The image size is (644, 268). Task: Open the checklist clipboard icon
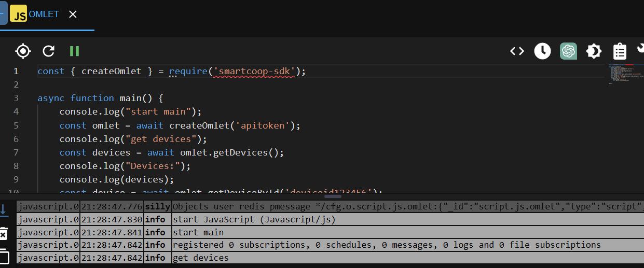620,51
